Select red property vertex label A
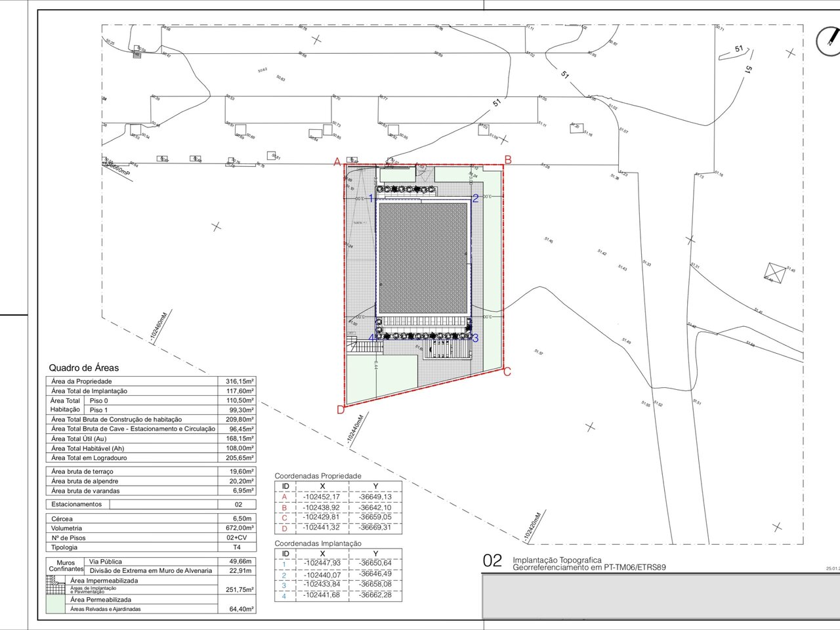Screen dimensions: 840x630 point(337,161)
